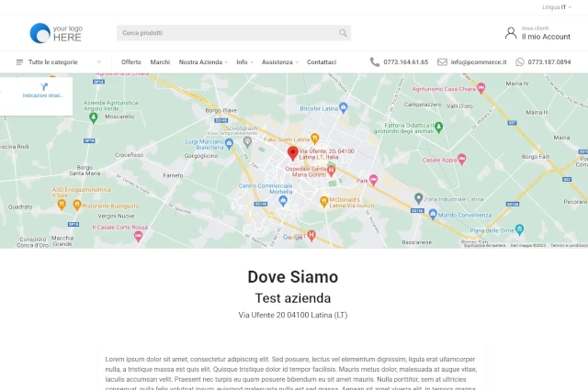Click the McDonald's Latina Via Isonzo marker
The image size is (588, 390).
[x=323, y=201]
